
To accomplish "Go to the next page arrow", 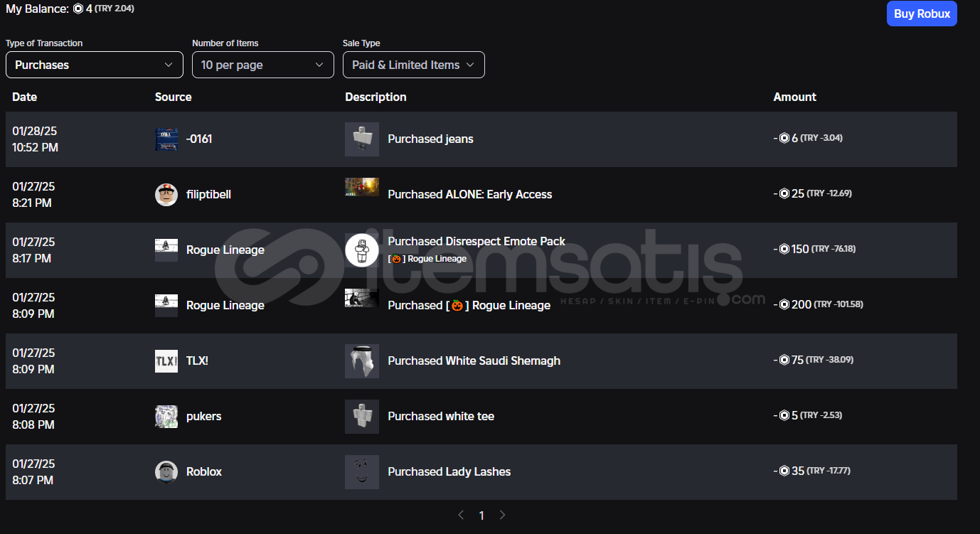I will [502, 515].
